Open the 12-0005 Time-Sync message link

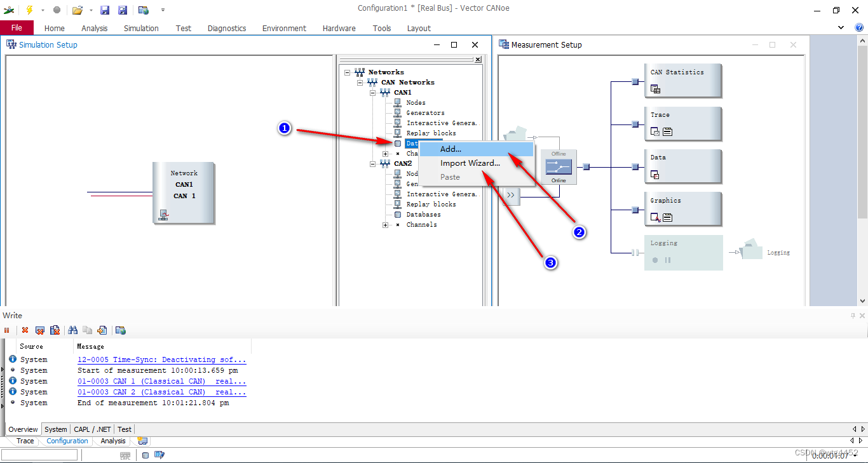click(161, 359)
